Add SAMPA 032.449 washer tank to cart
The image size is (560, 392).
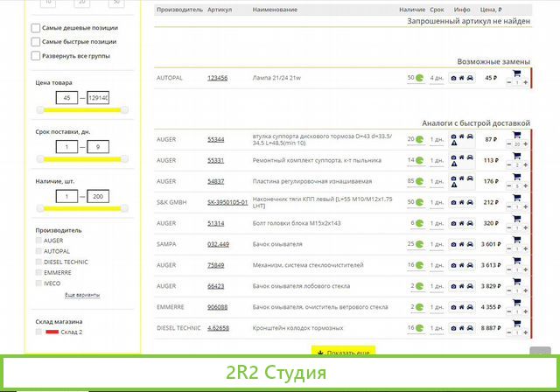pyautogui.click(x=516, y=239)
